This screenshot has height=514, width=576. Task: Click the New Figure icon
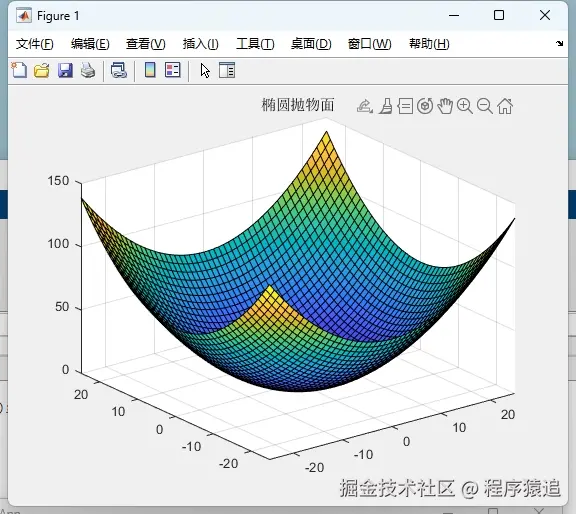(x=19, y=70)
